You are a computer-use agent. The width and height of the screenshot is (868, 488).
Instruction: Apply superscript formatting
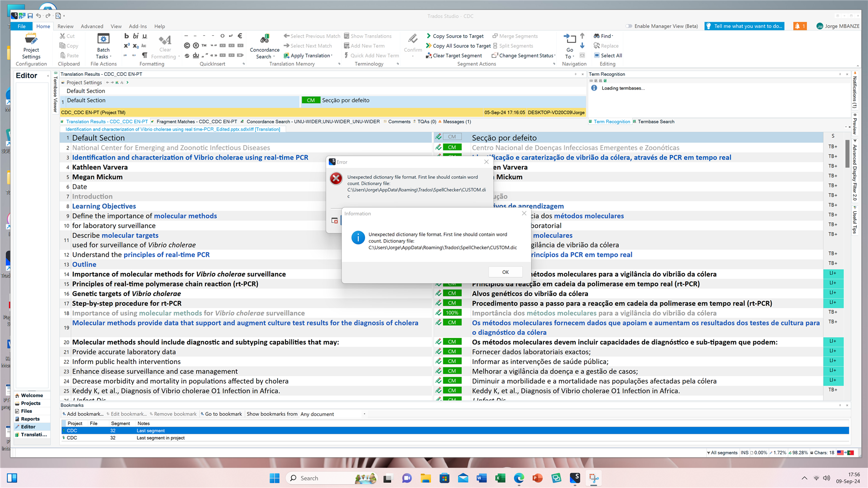click(126, 46)
